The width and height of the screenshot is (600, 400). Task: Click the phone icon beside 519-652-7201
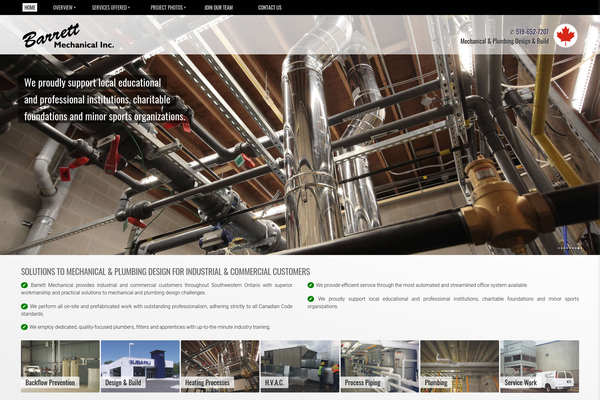tap(513, 32)
